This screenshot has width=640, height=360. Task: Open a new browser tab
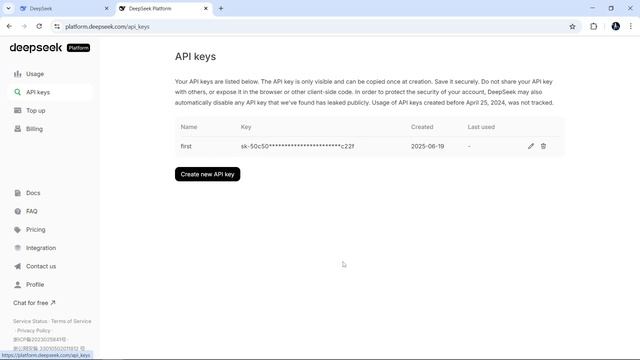(221, 9)
